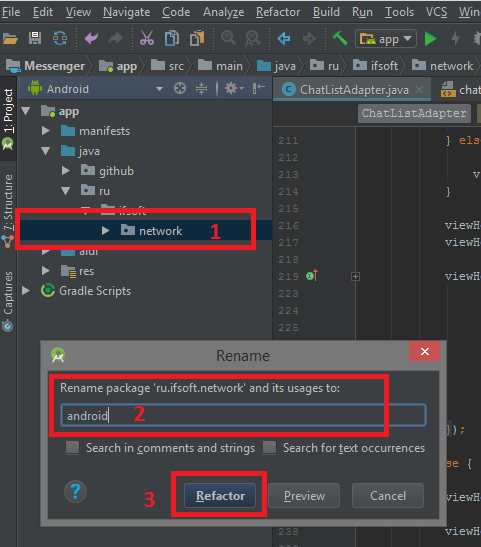This screenshot has height=547, width=481.
Task: Collapse the ru package
Action: pyautogui.click(x=65, y=190)
